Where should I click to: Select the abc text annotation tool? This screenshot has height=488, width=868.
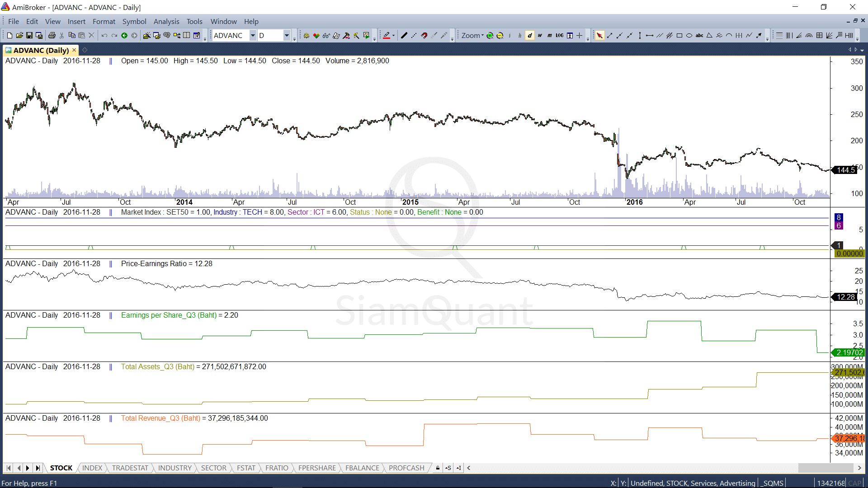coord(699,36)
